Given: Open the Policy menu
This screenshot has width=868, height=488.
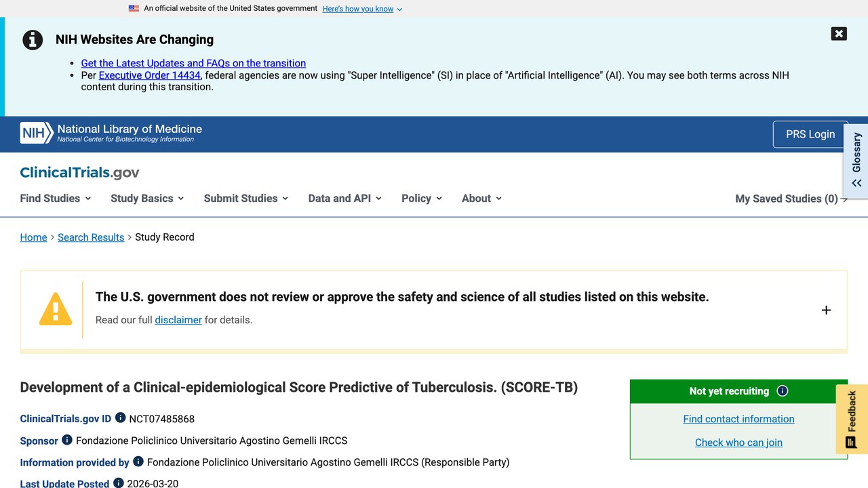Looking at the screenshot, I should [422, 199].
